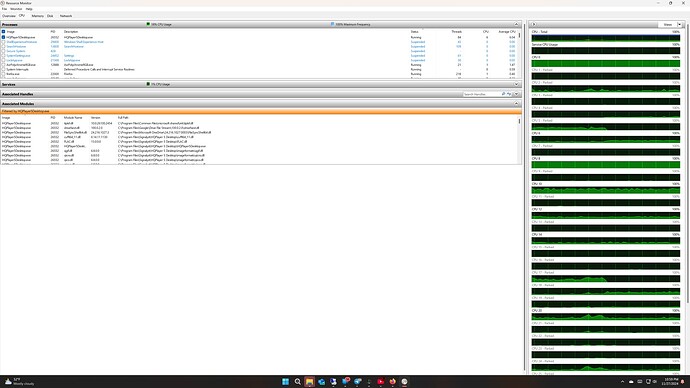
Task: Open the Windows Start menu
Action: coord(286,381)
